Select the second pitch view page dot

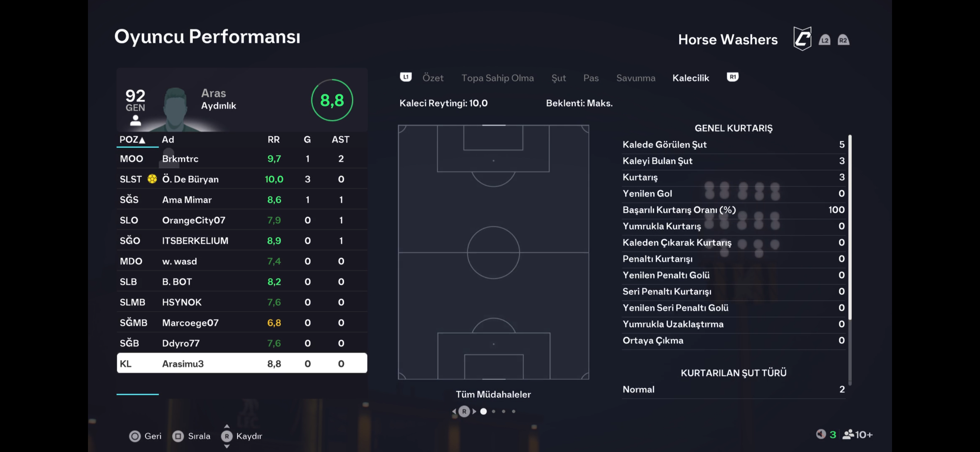(x=494, y=411)
